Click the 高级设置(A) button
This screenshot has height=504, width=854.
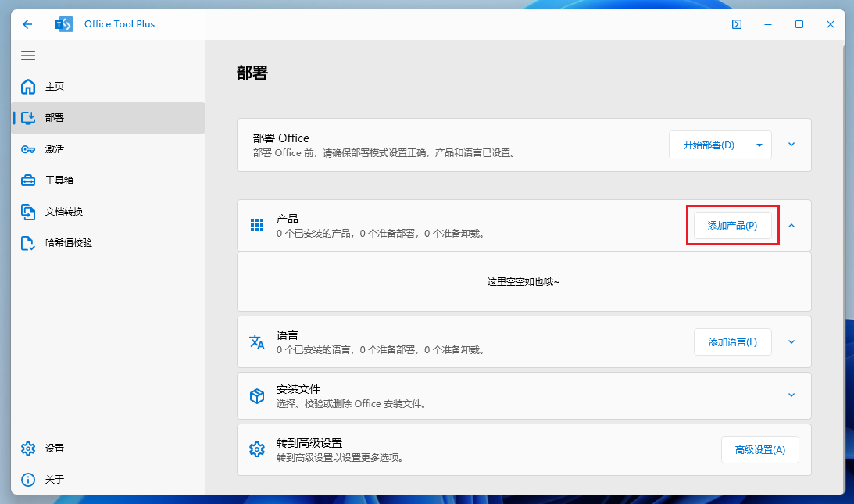[760, 450]
